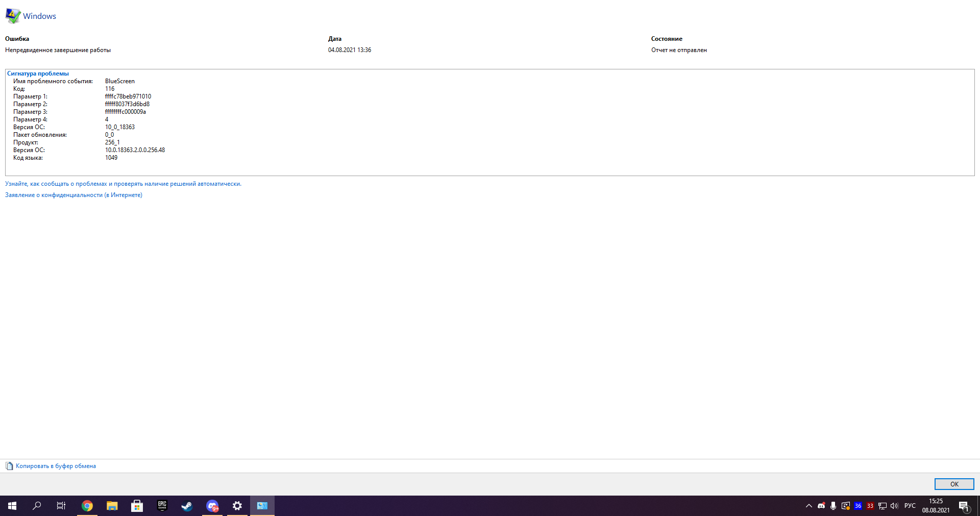Click 'Копировать в буфер обмена' link
The width and height of the screenshot is (980, 516).
click(56, 466)
